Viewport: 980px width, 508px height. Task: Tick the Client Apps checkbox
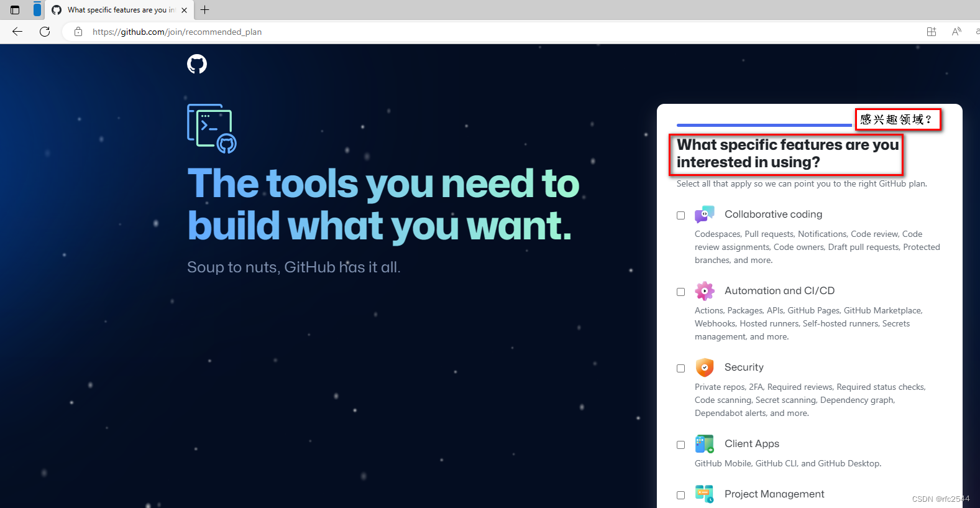tap(680, 445)
